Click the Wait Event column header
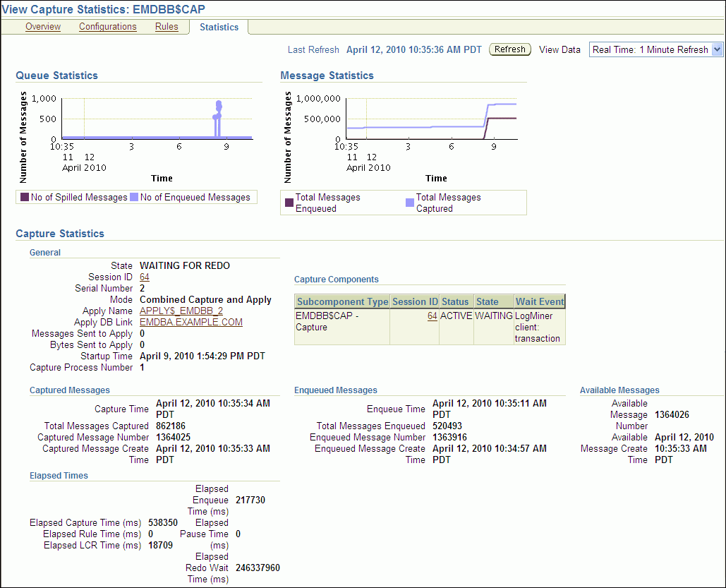Screen dimensions: 726x588 click(540, 302)
